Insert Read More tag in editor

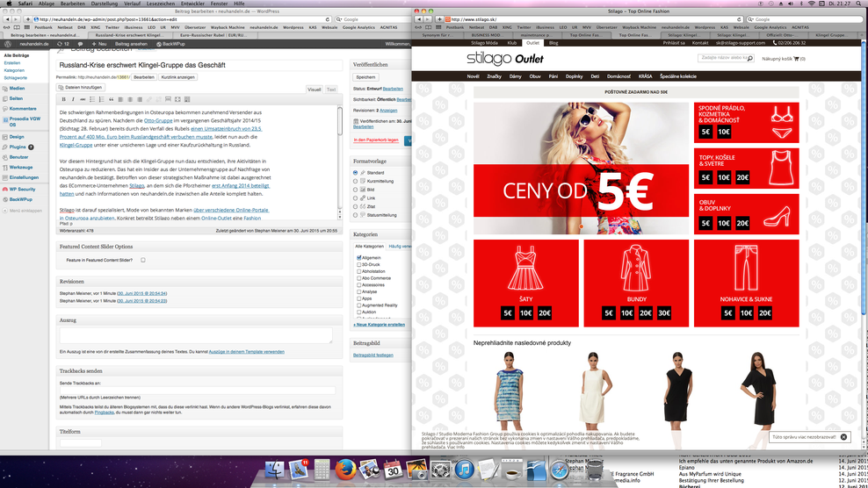(169, 99)
